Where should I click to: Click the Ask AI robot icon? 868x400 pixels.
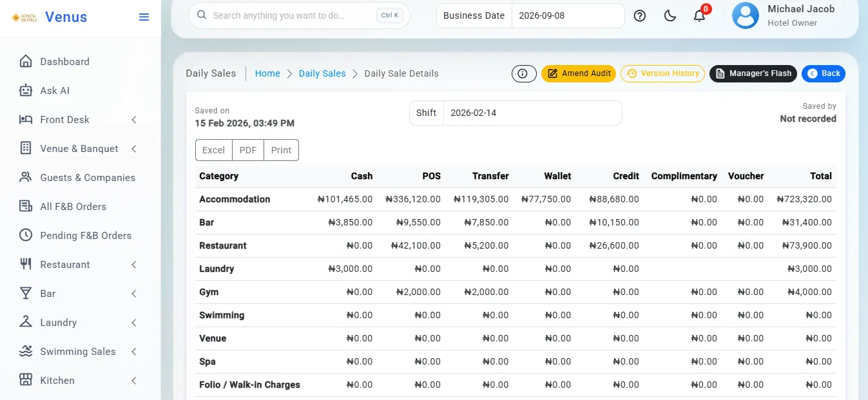tap(26, 91)
